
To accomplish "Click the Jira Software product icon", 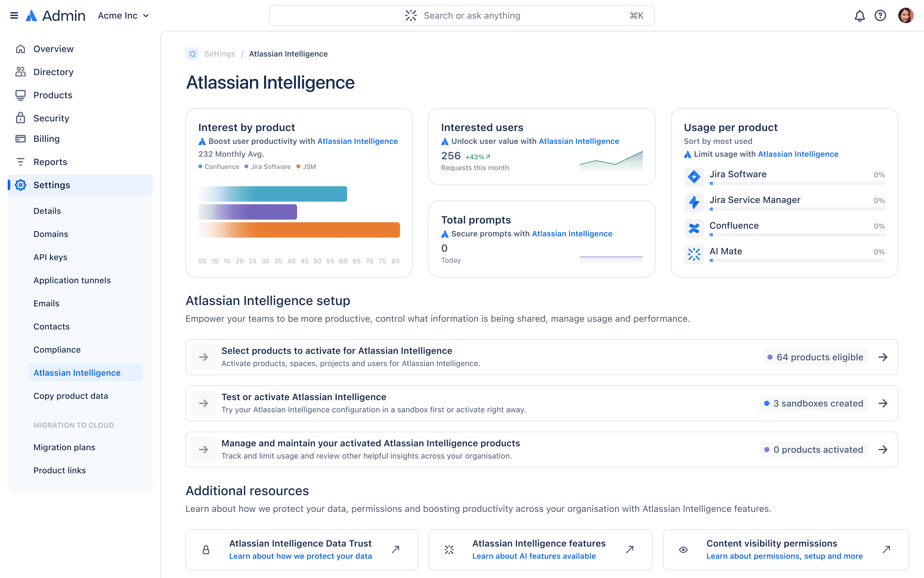I will 694,177.
